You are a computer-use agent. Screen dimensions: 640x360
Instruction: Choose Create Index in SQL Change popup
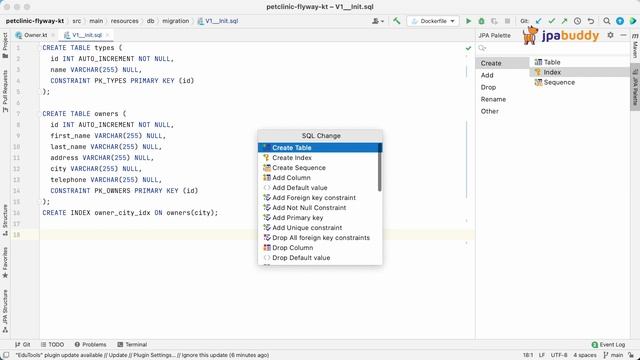tap(318, 158)
